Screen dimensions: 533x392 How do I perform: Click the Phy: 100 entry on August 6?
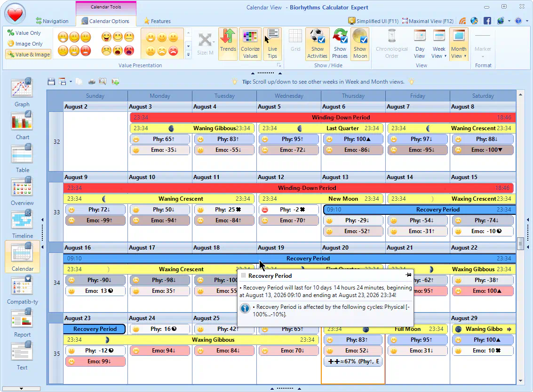[x=353, y=139]
